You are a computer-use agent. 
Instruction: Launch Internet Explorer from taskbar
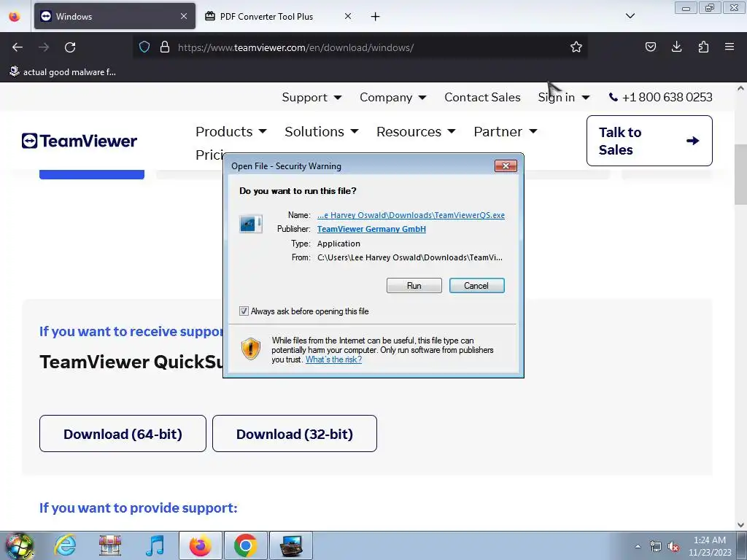point(65,545)
